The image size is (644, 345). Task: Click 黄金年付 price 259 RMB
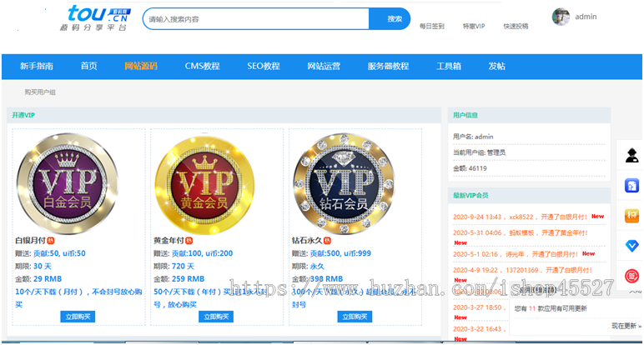(x=188, y=279)
